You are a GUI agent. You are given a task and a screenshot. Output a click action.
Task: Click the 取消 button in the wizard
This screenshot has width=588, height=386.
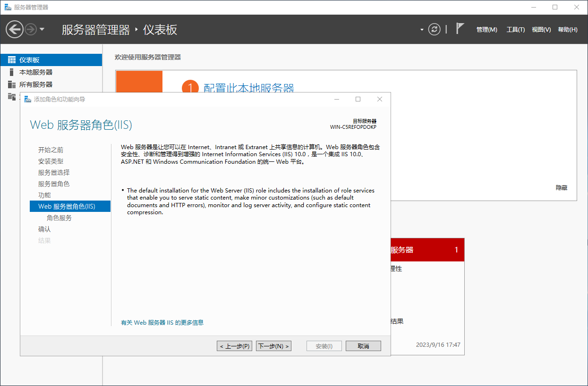(363, 346)
